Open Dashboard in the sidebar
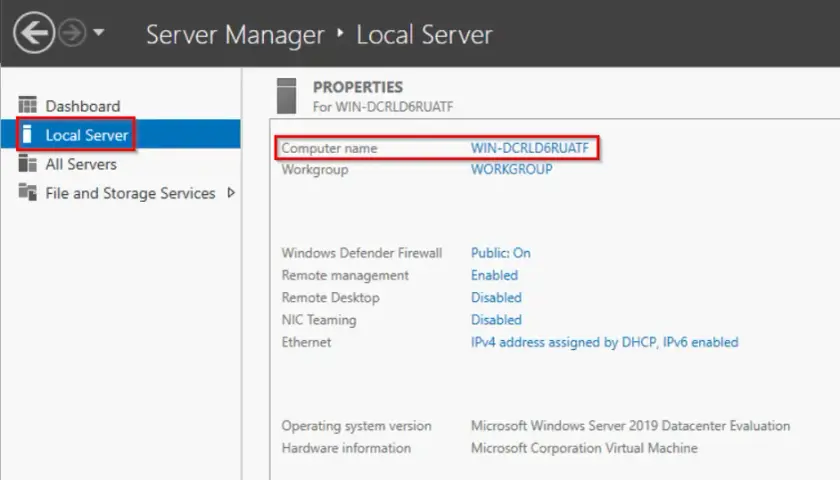Image resolution: width=840 pixels, height=480 pixels. pyautogui.click(x=82, y=106)
